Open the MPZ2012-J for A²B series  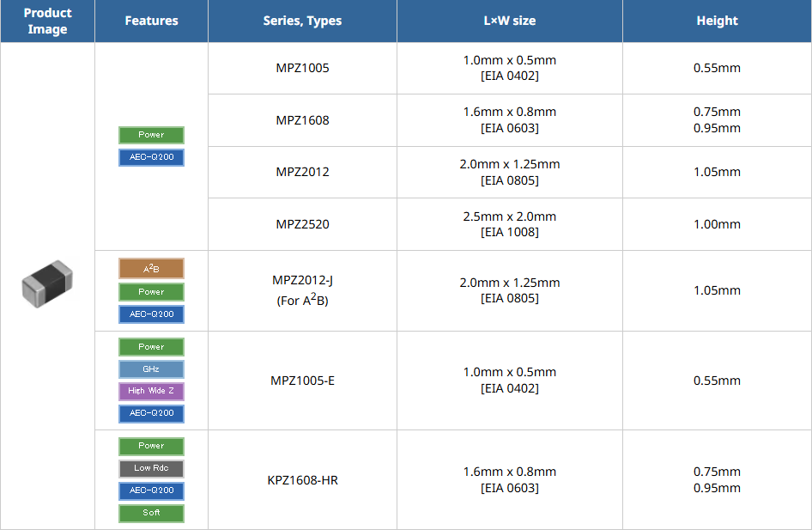302,290
